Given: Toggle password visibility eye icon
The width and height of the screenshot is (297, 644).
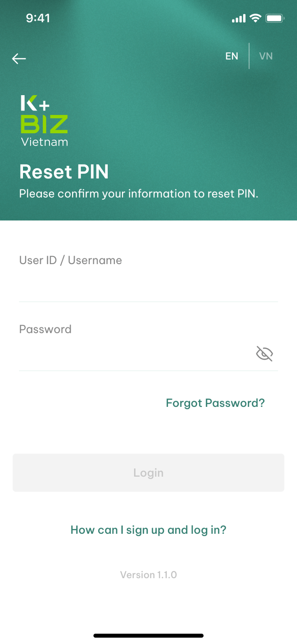Looking at the screenshot, I should 265,353.
